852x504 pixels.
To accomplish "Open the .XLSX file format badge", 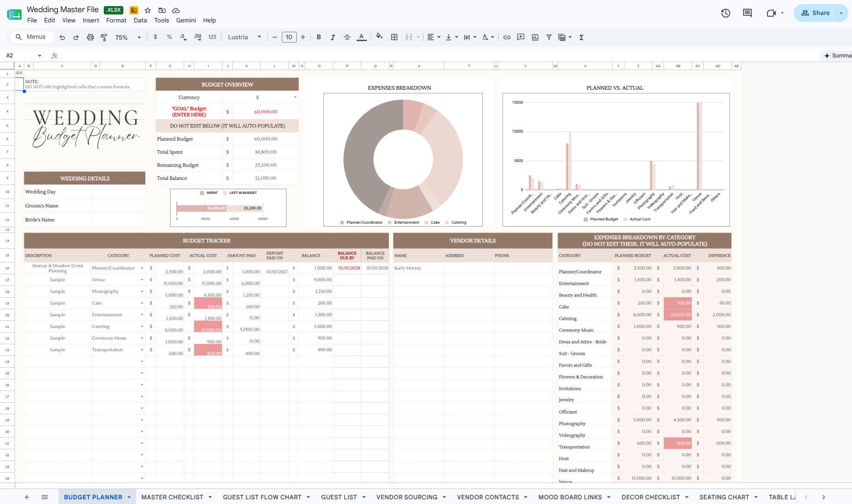I will [x=114, y=10].
